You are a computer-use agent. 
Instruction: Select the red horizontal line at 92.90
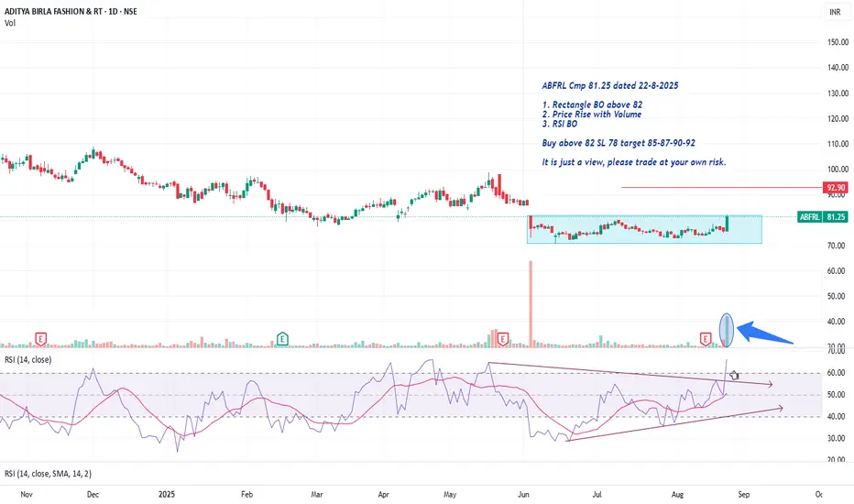point(722,188)
